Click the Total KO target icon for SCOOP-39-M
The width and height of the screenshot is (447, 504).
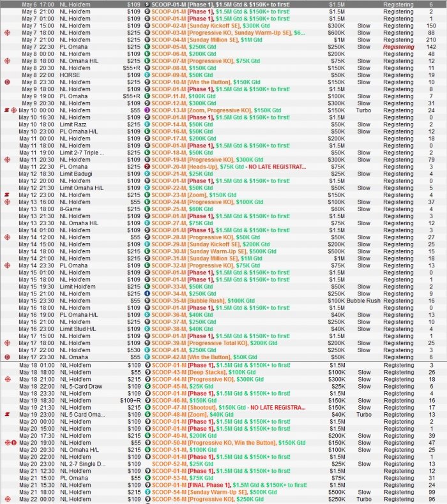[x=8, y=343]
